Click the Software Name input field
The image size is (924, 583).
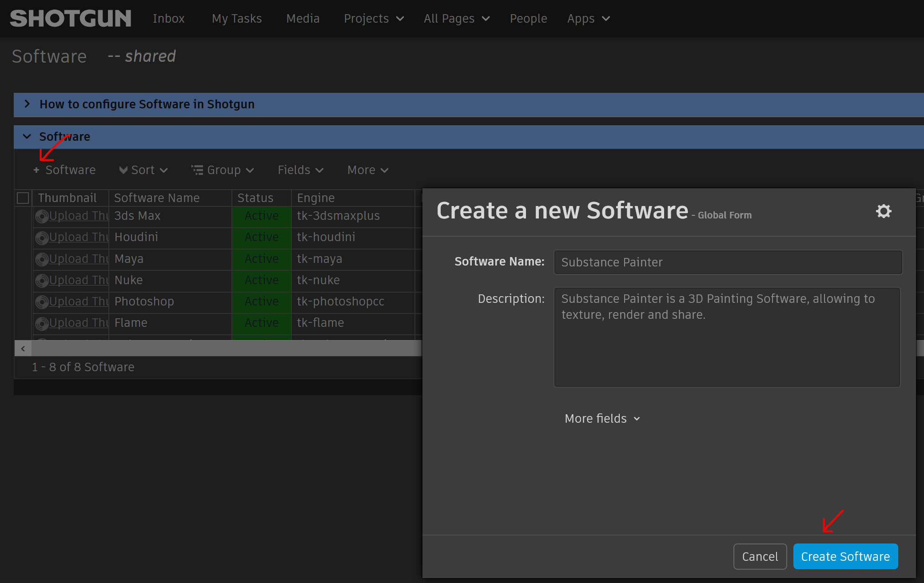[728, 262]
